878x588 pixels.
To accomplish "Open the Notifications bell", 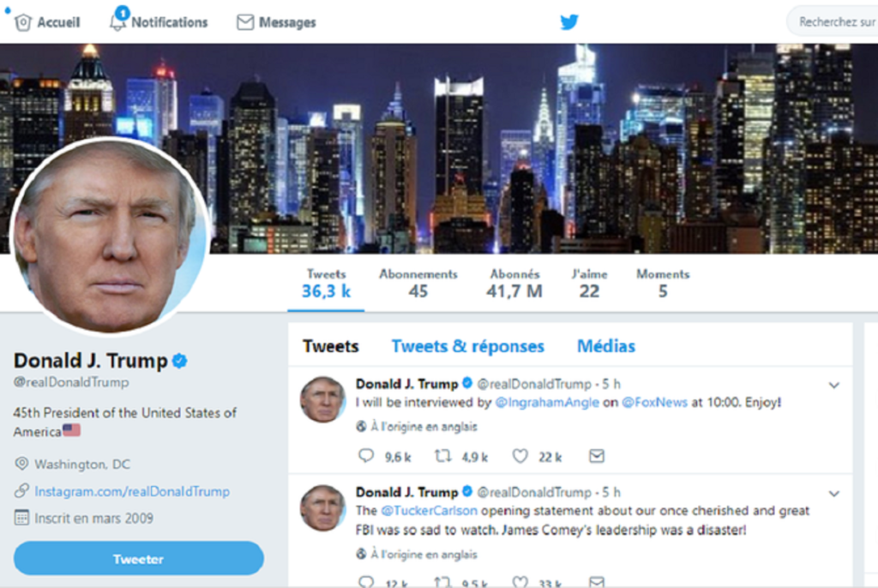I will pyautogui.click(x=117, y=21).
